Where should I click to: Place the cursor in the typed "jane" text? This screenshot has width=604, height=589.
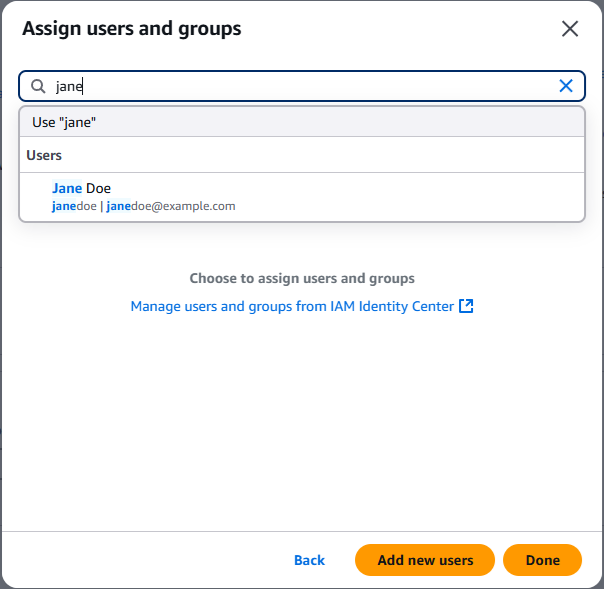click(69, 87)
